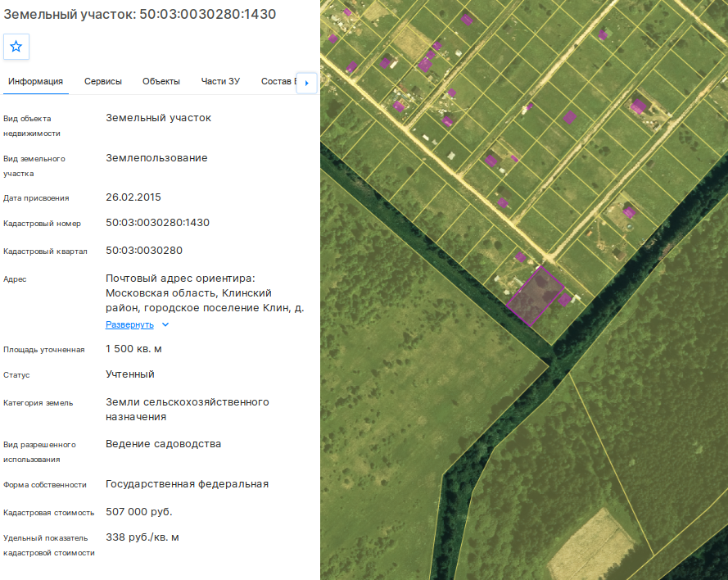This screenshot has width=728, height=580.
Task: Click the Учтенный status value
Action: [x=130, y=374]
